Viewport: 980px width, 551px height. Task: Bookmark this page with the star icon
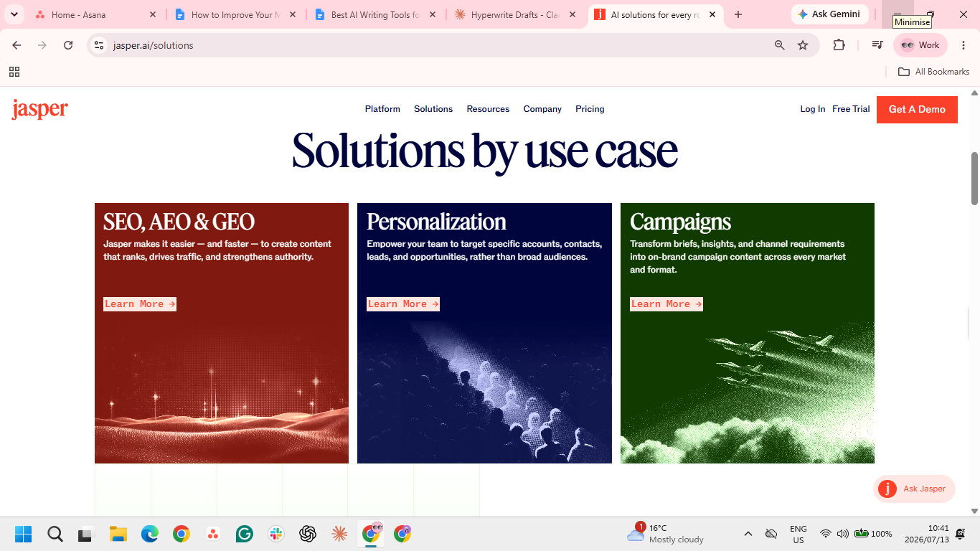(x=803, y=45)
